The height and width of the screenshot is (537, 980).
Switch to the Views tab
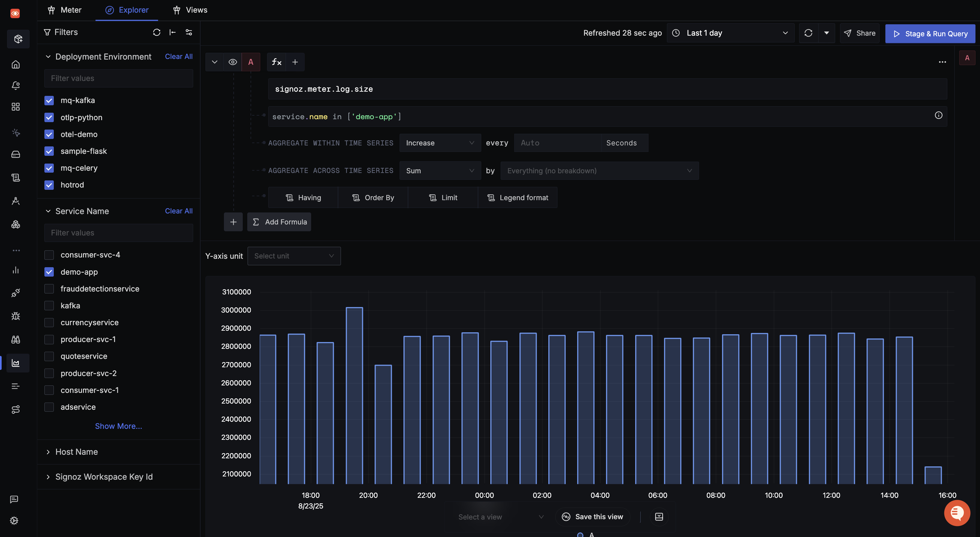190,10
